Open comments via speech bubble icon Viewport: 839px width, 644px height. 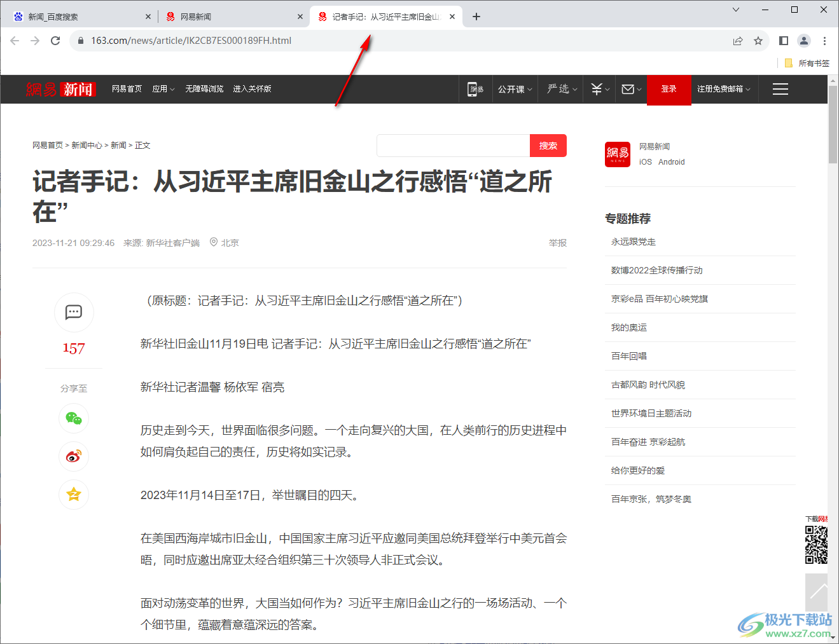[x=74, y=312]
